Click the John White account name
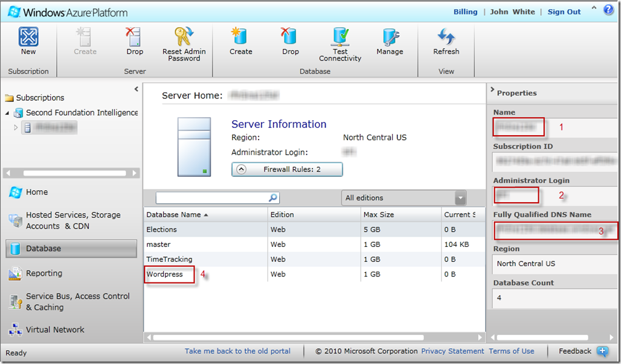This screenshot has width=621, height=364. tap(512, 12)
